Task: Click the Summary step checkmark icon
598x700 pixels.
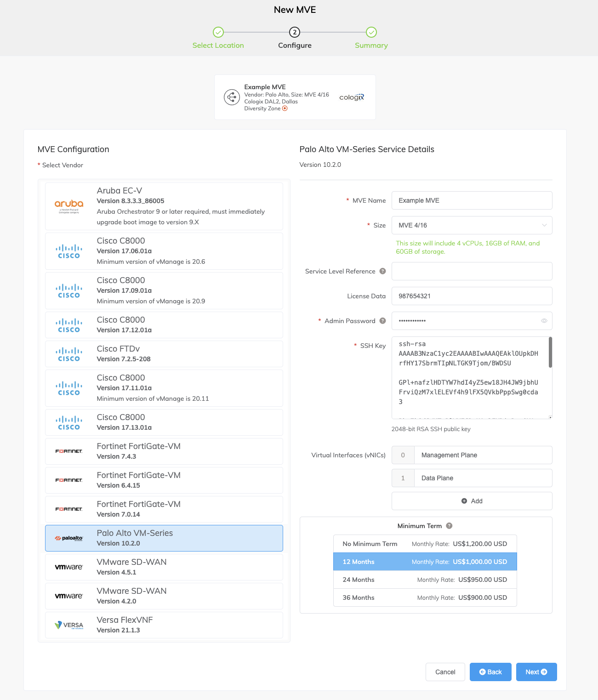Action: tap(371, 32)
